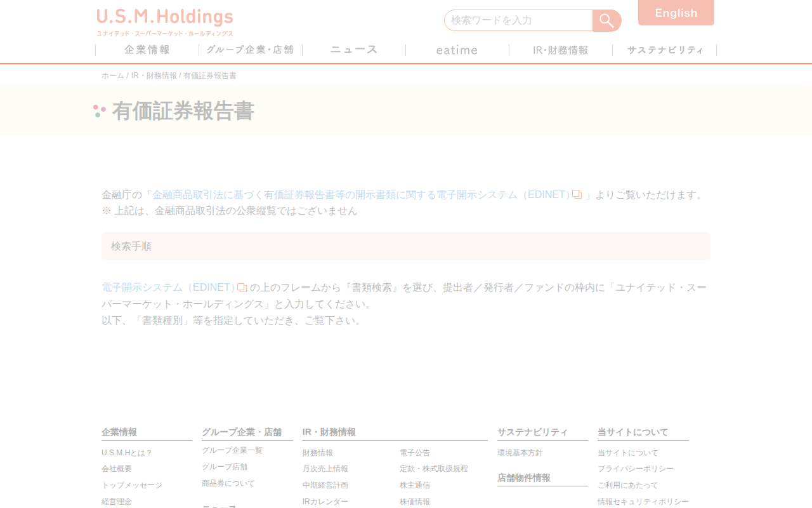This screenshot has height=508, width=812.
Task: Open footer link グループ企業一覧
Action: coord(232,450)
